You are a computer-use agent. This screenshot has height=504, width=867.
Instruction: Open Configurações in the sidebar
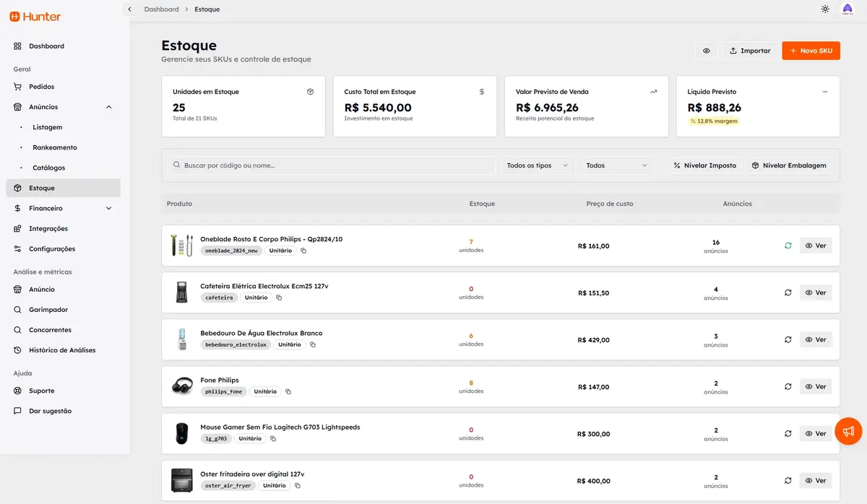click(x=63, y=248)
